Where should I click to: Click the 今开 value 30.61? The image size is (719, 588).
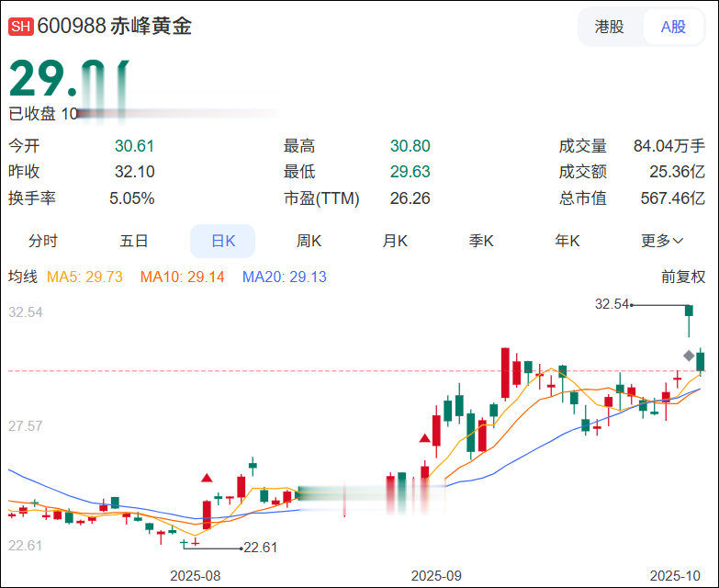(x=134, y=146)
